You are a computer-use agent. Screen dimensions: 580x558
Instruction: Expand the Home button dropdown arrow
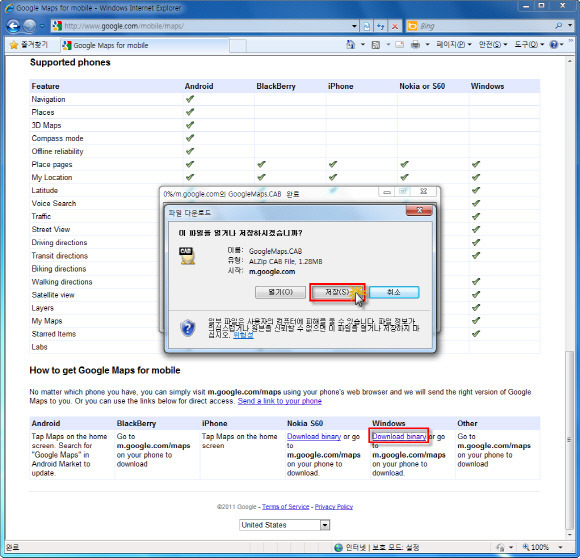[363, 45]
